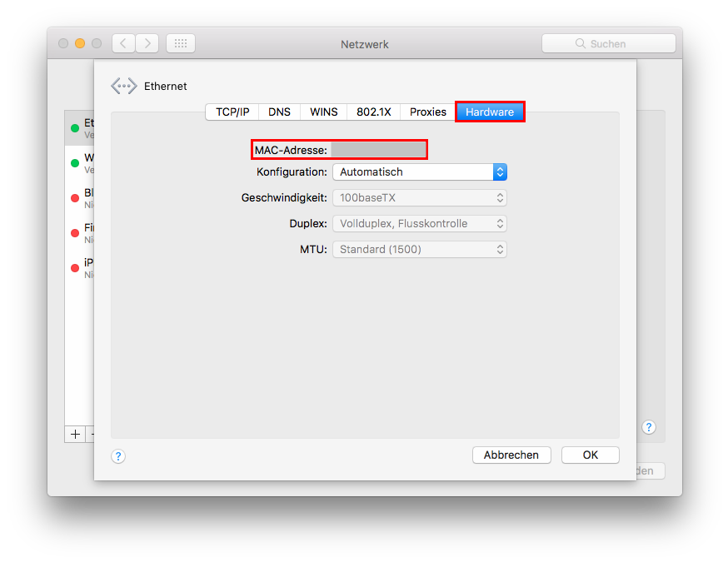Open the show-all grid icon

pyautogui.click(x=181, y=43)
